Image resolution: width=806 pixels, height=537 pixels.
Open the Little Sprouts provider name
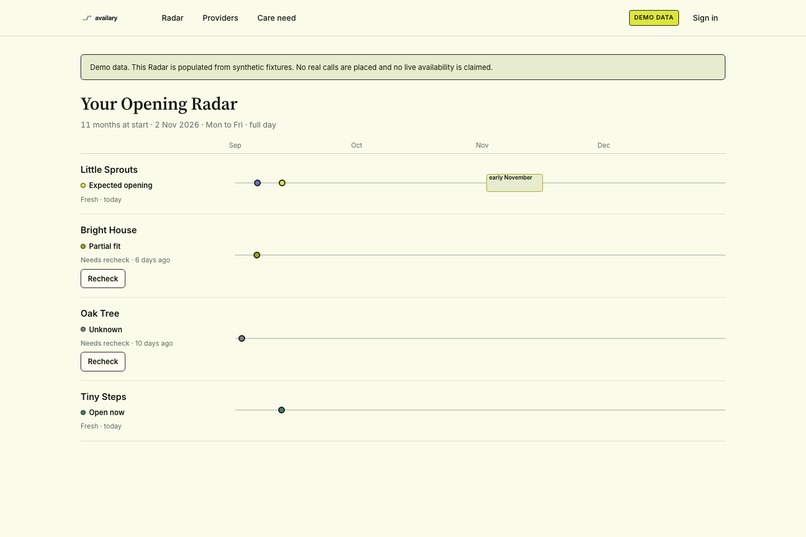click(109, 170)
